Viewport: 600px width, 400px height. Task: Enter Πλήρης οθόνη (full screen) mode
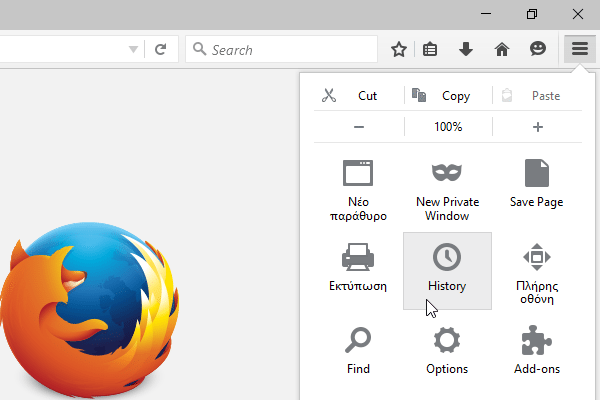(536, 273)
